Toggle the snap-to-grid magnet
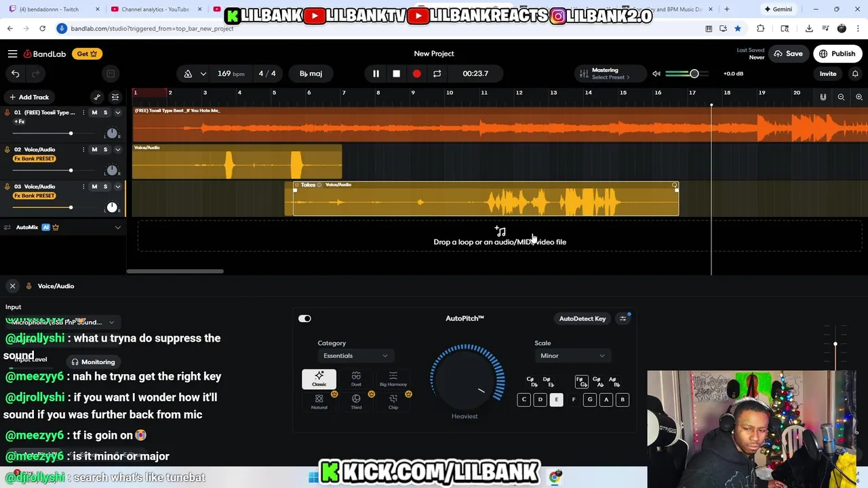Screen dimensions: 868x488 (x=823, y=97)
